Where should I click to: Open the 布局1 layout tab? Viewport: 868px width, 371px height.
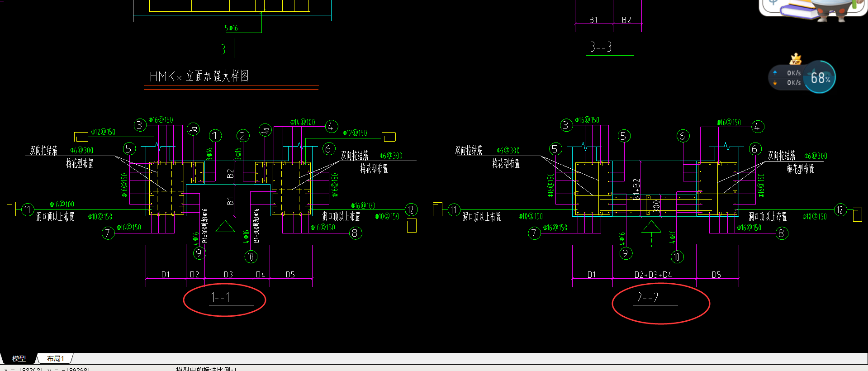point(55,358)
